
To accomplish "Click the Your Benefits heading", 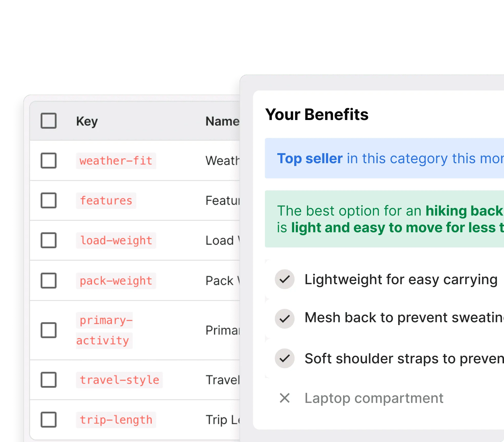I will [317, 114].
